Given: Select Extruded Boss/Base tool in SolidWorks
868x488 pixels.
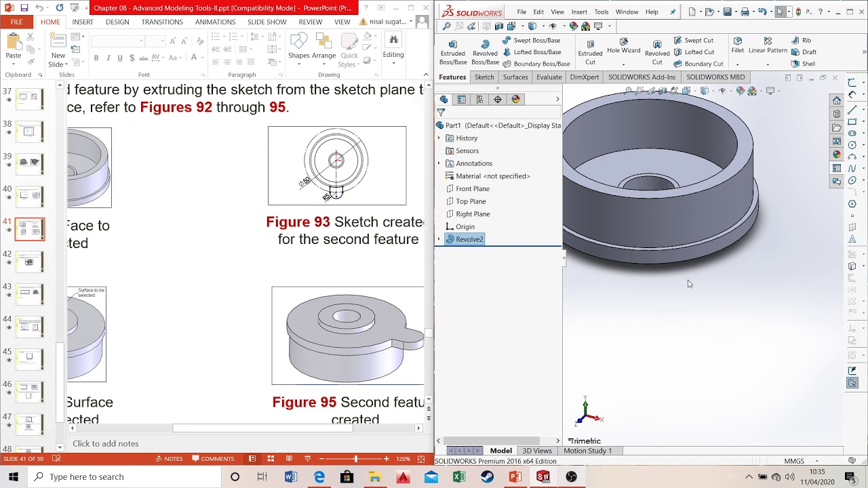Looking at the screenshot, I should (452, 52).
